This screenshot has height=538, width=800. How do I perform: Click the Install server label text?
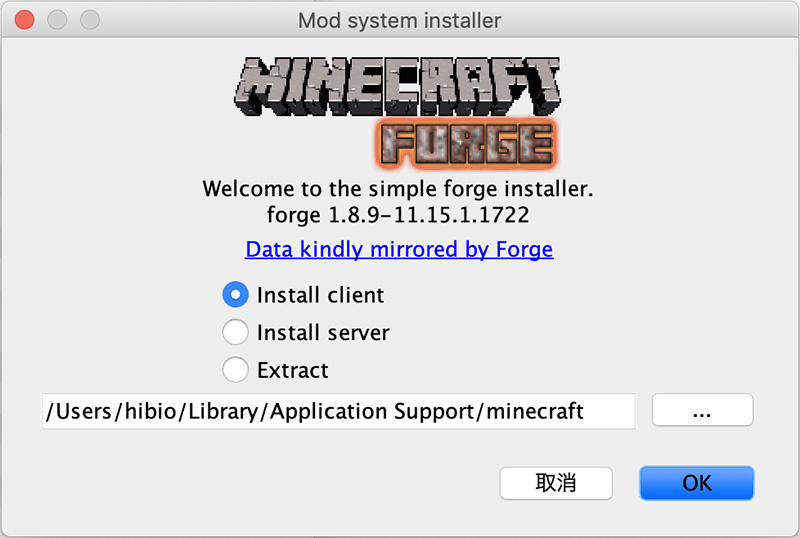point(323,332)
